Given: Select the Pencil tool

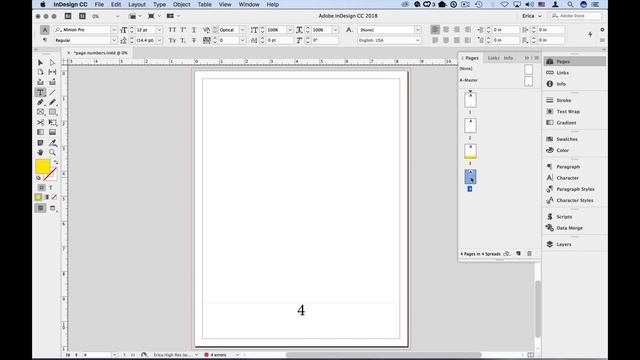Looking at the screenshot, I should pos(52,102).
